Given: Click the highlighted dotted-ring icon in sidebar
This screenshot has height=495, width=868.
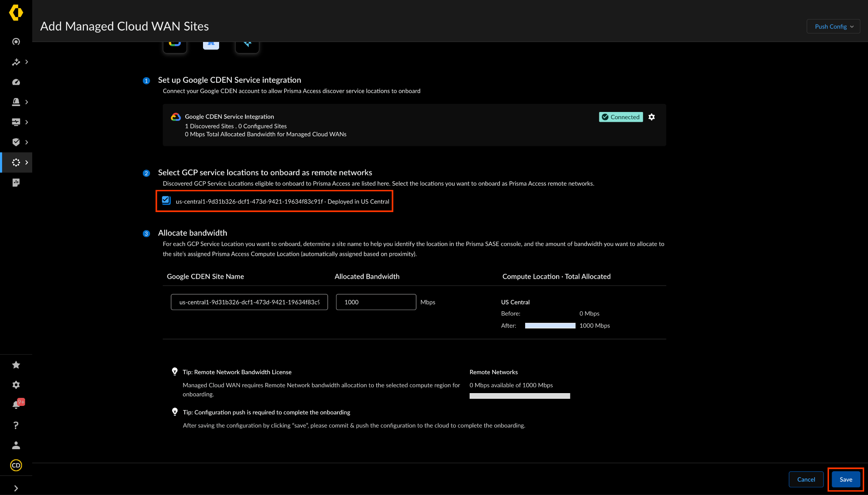Looking at the screenshot, I should 16,162.
